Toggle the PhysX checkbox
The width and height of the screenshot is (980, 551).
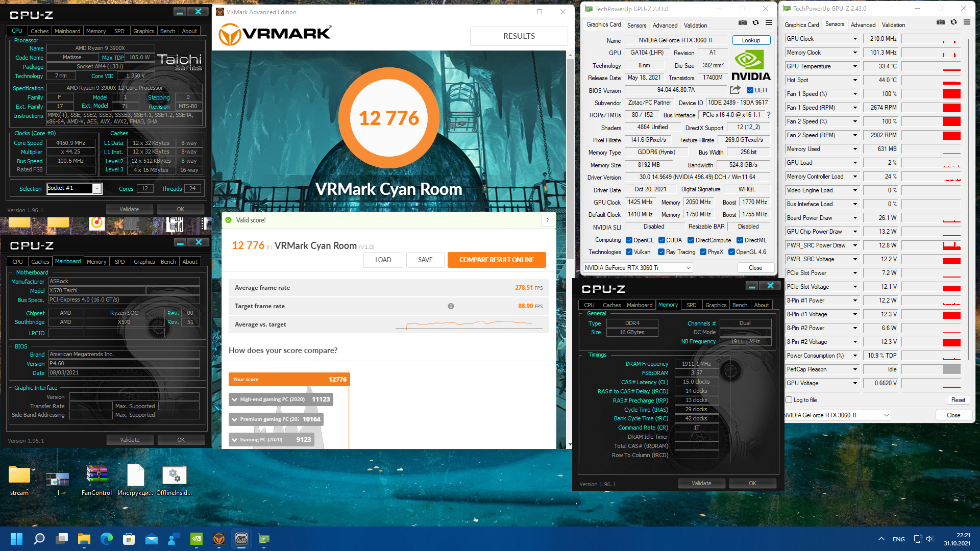pyautogui.click(x=703, y=252)
